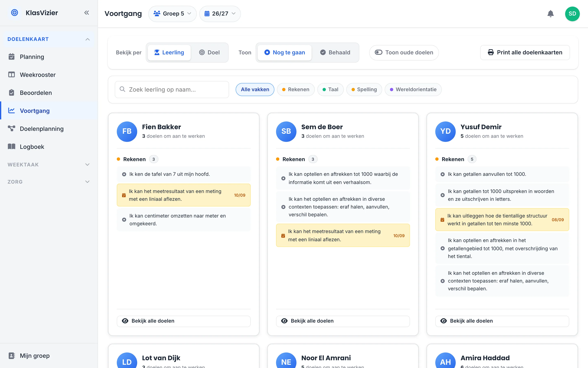Collapse the DOELENKAART section

[49, 39]
